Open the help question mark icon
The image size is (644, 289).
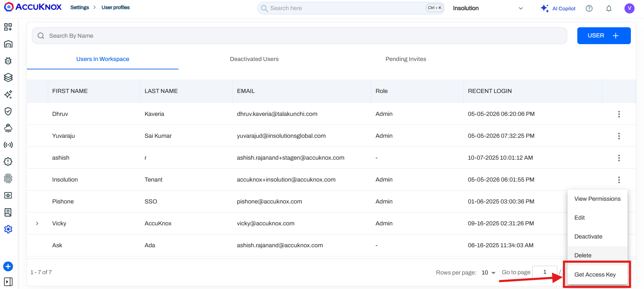tap(589, 8)
